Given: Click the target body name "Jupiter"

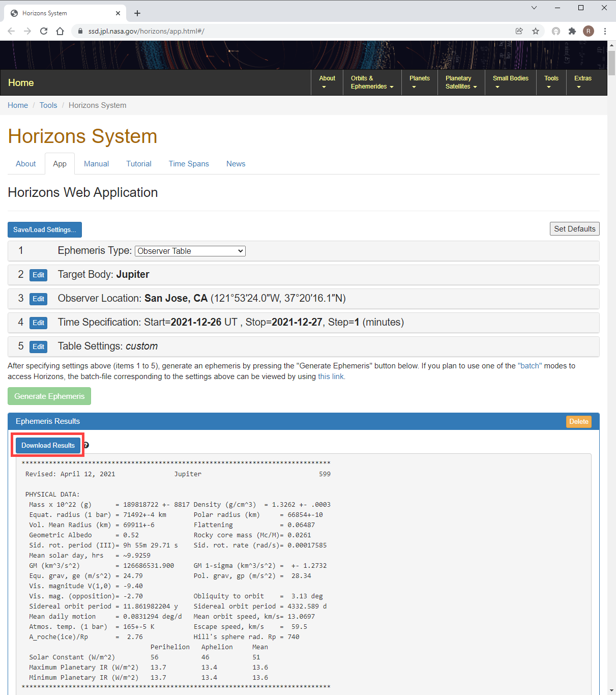Looking at the screenshot, I should (133, 274).
